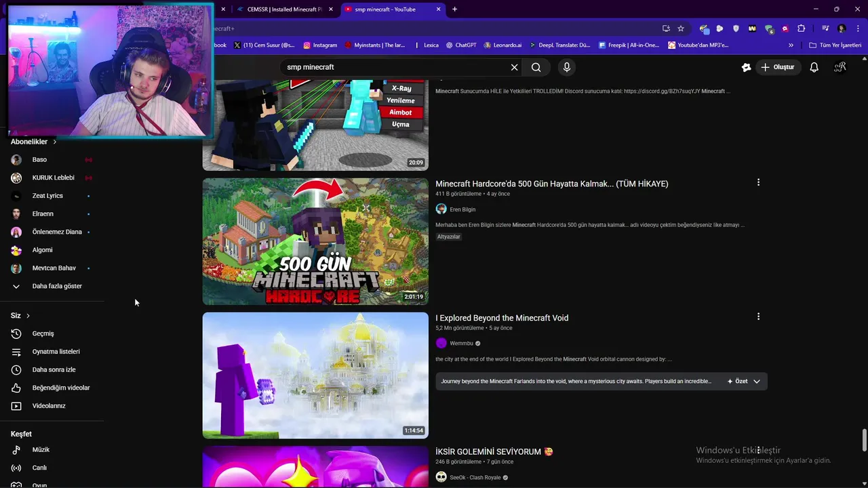Open SeeOk - Clash Royale channel
This screenshot has height=488, width=868.
(475, 478)
